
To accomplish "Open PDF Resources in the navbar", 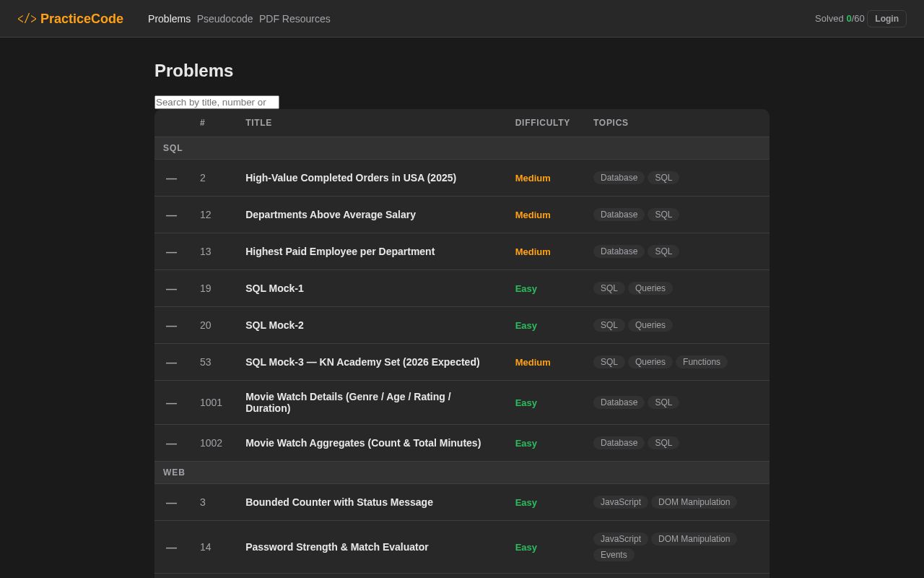I will [x=295, y=19].
